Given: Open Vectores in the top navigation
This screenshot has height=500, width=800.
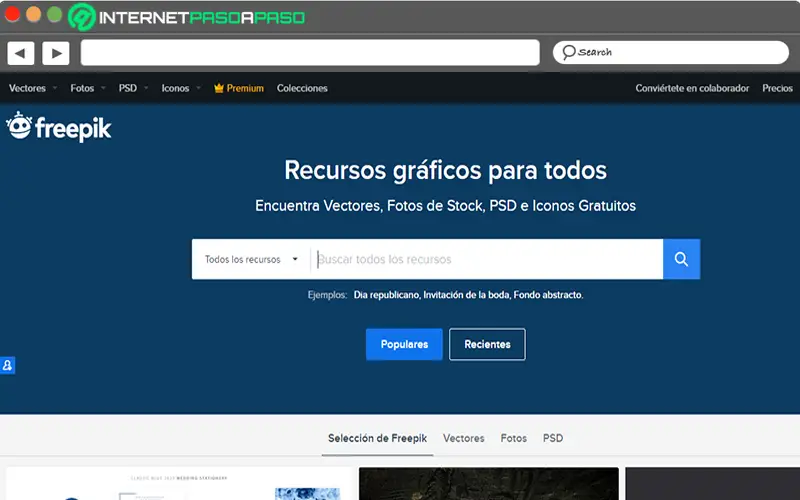Looking at the screenshot, I should coord(27,88).
